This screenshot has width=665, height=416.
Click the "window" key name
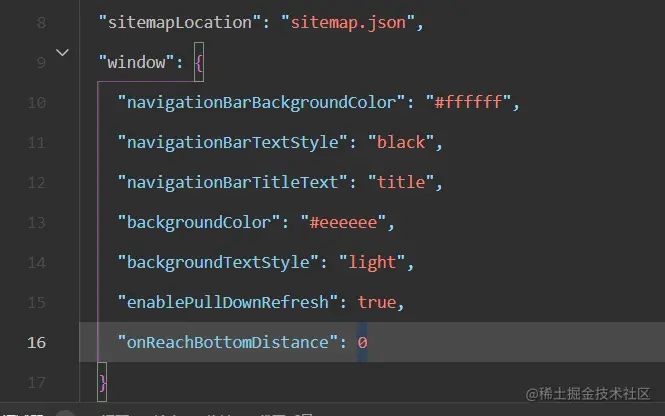click(x=136, y=63)
